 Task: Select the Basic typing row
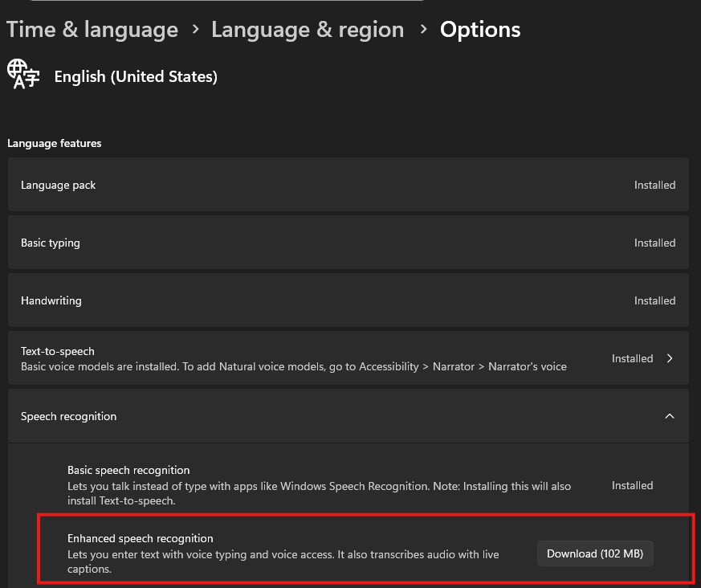tap(348, 243)
